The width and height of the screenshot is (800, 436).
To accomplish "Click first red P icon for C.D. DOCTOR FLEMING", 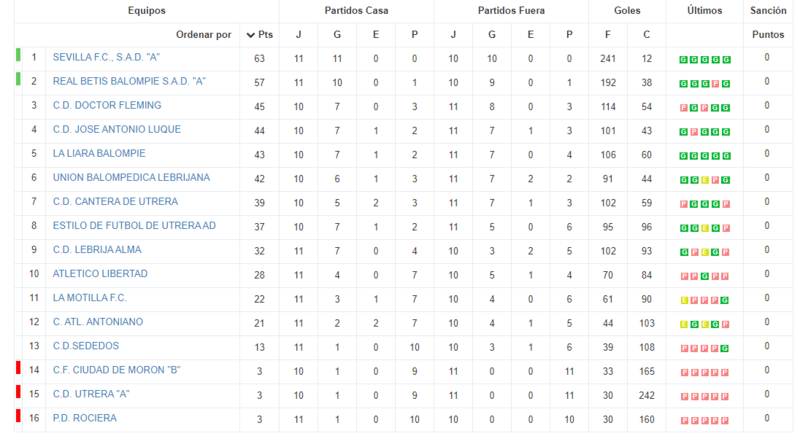I will pos(684,108).
